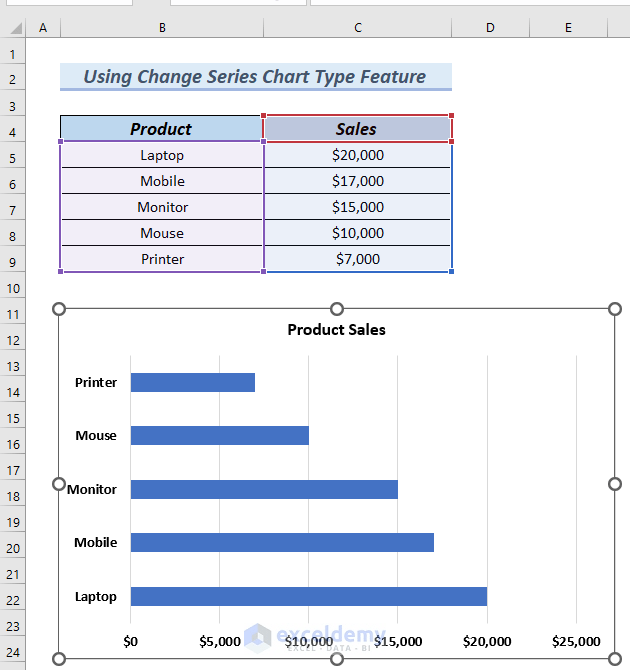Click the chart's top-right resize handle
Viewport: 630px width, 670px height.
[x=615, y=309]
